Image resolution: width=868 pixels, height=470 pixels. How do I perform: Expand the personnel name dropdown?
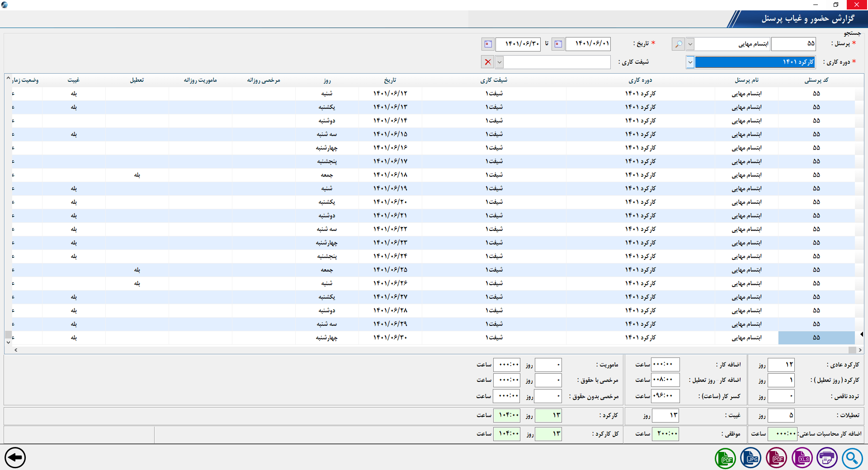pos(690,44)
